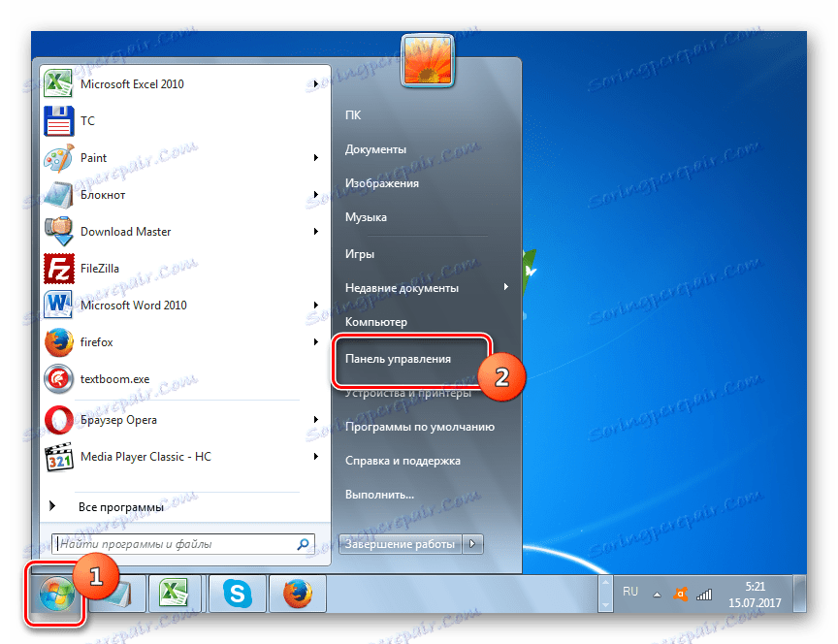Click the Завершение работы shutdown button
The image size is (838, 644).
(401, 544)
